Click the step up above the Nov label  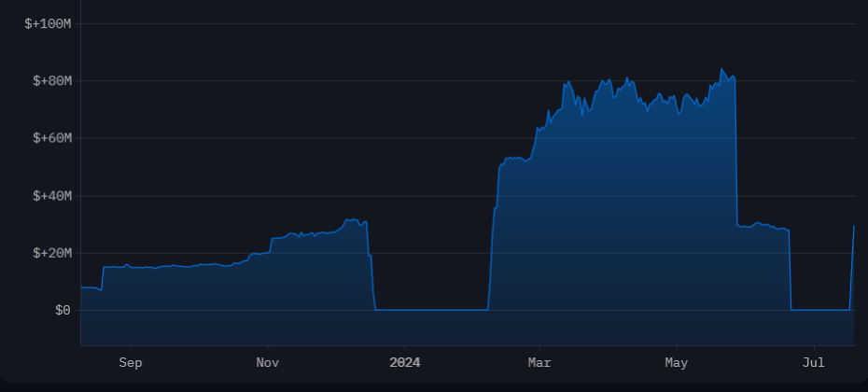tap(271, 240)
